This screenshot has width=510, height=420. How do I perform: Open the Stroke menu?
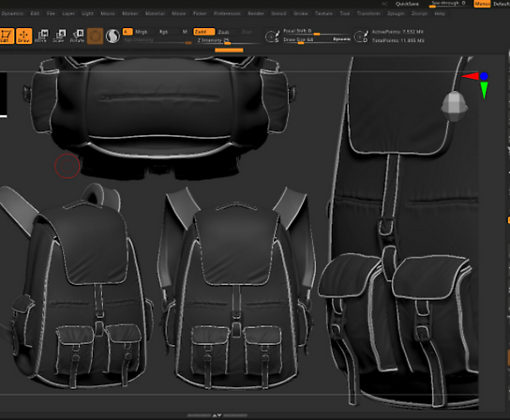[x=301, y=13]
